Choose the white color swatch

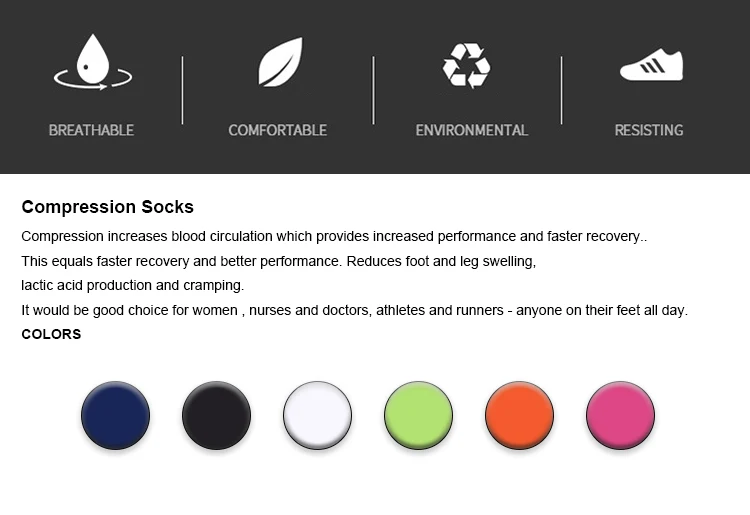tap(317, 415)
